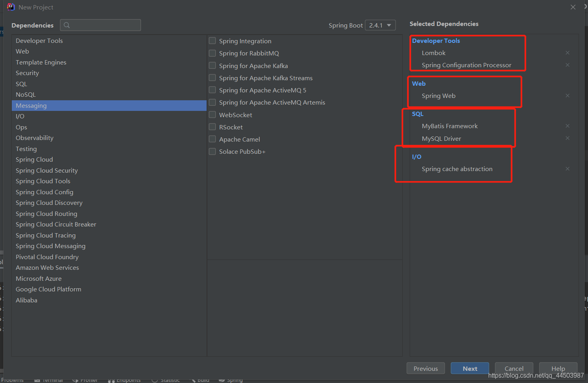
Task: Open Pivotal Cloud Foundry category
Action: pyautogui.click(x=109, y=257)
